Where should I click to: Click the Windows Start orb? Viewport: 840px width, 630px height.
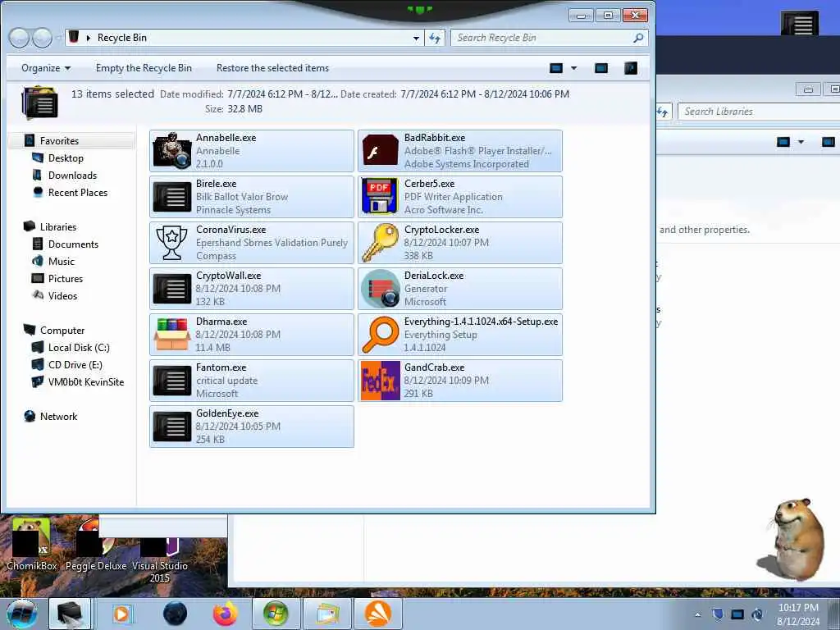[x=22, y=614]
